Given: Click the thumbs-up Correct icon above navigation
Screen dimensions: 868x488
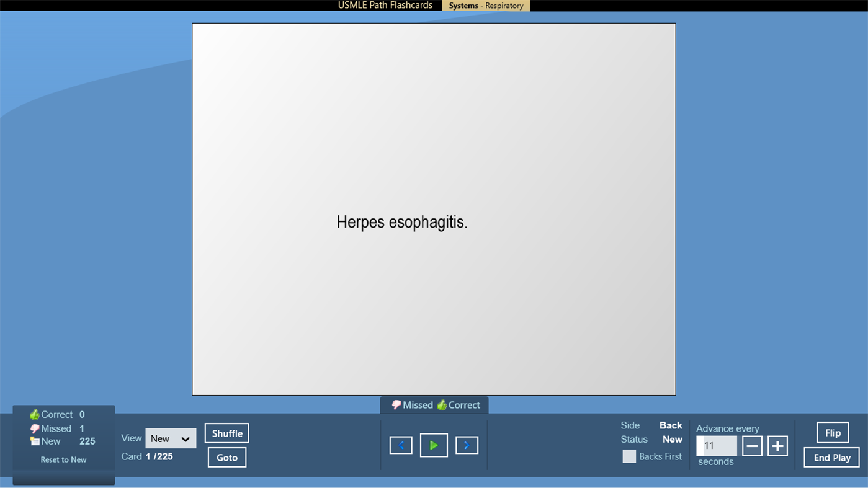Looking at the screenshot, I should [x=441, y=405].
